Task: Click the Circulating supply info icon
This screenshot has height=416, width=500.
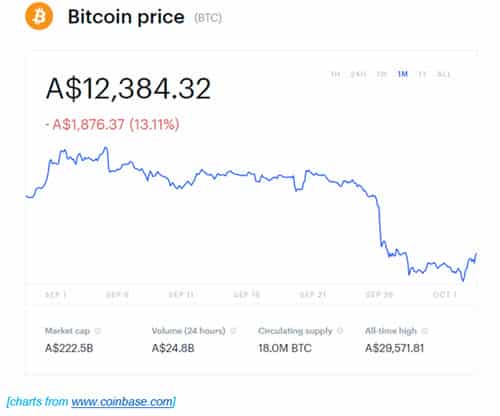Action: [340, 331]
